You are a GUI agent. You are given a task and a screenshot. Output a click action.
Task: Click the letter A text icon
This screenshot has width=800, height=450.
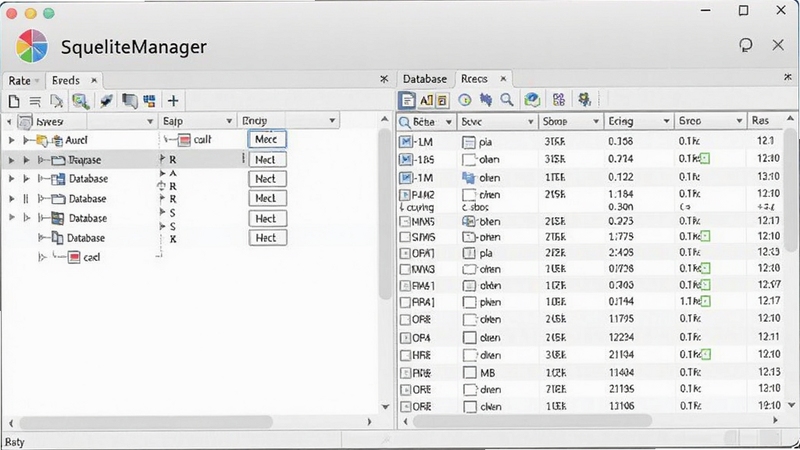pyautogui.click(x=426, y=101)
